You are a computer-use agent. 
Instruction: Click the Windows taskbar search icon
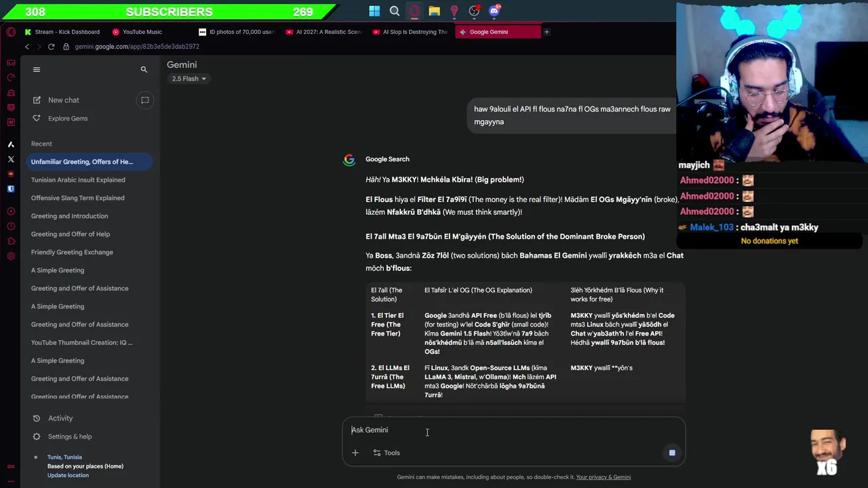click(x=395, y=11)
